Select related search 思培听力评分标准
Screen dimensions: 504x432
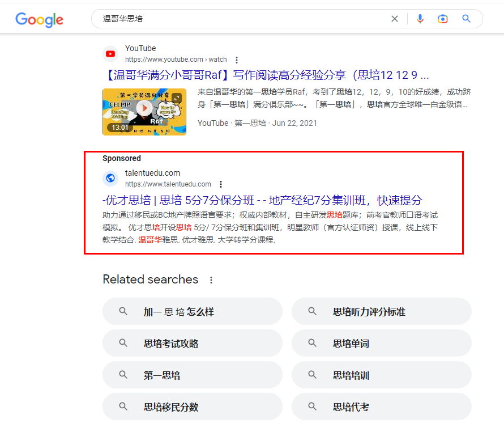point(381,312)
